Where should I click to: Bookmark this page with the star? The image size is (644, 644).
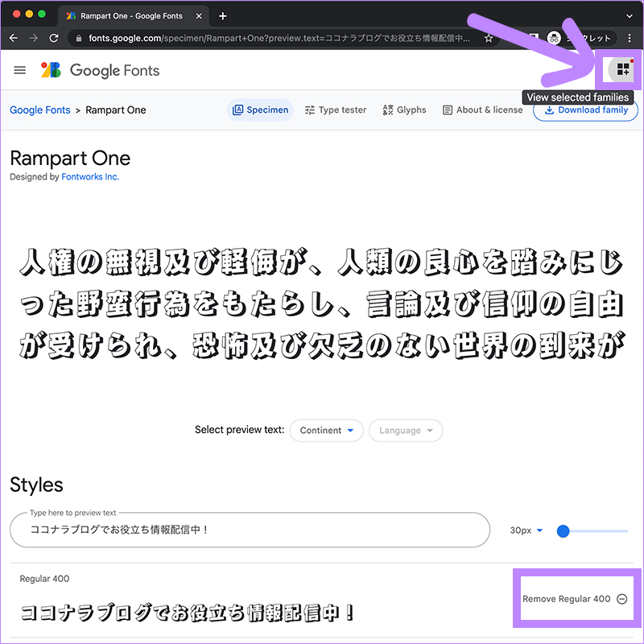489,38
